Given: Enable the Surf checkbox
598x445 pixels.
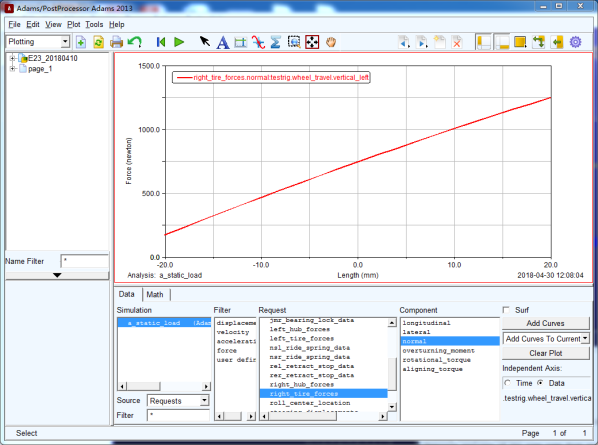Looking at the screenshot, I should (506, 310).
